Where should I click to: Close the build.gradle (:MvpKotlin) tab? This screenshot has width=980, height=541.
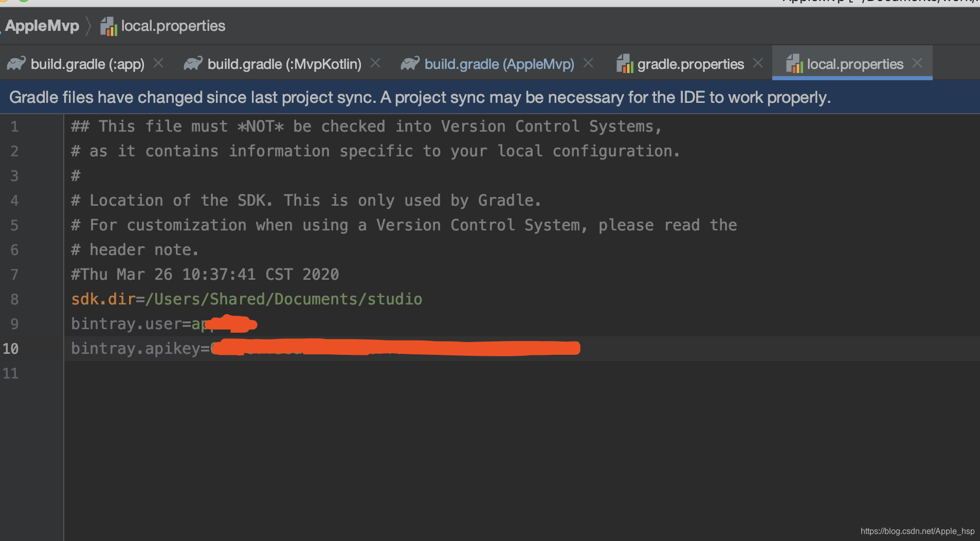pos(376,63)
